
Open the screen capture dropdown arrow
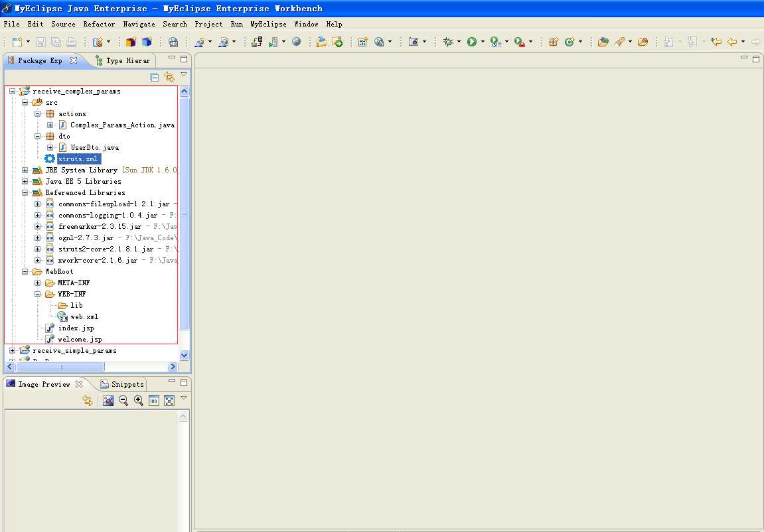point(424,42)
